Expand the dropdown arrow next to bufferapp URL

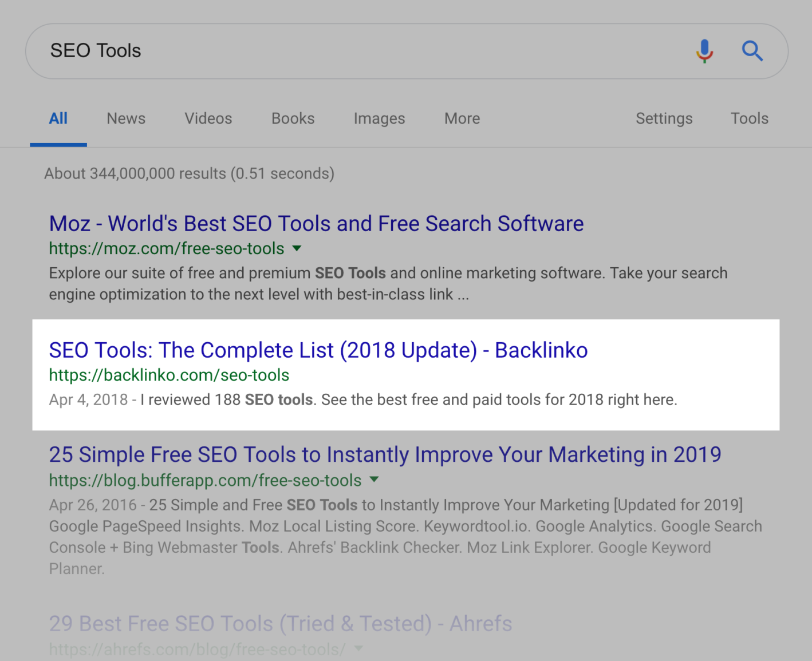[374, 480]
